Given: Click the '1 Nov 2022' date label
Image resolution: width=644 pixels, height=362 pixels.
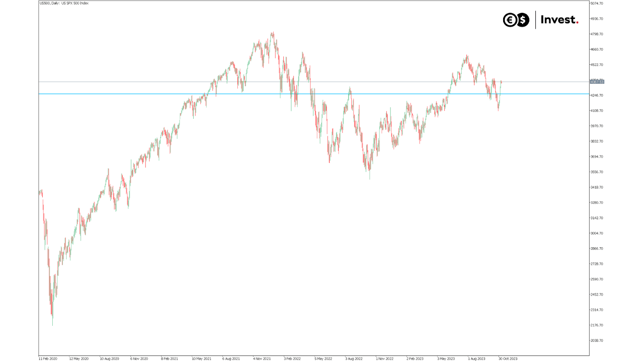Looking at the screenshot, I should click(x=385, y=358).
